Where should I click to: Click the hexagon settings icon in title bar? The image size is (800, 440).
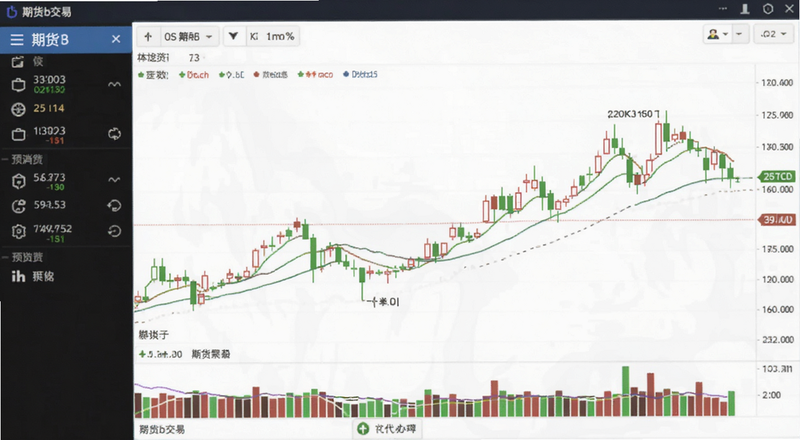coord(768,9)
